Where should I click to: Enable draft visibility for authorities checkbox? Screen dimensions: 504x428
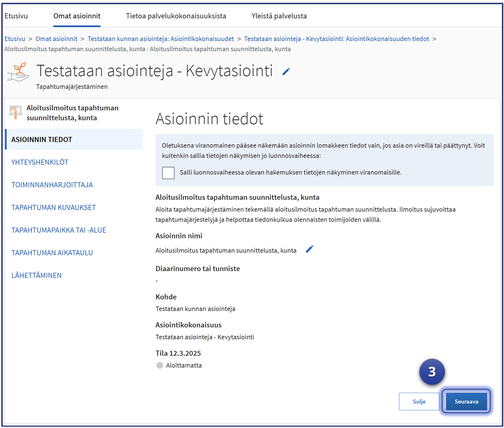click(x=168, y=173)
